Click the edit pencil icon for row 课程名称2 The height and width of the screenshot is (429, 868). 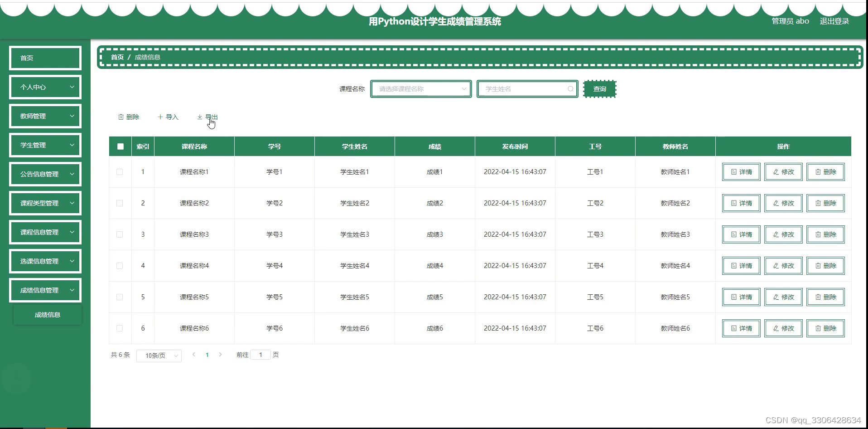pos(776,203)
